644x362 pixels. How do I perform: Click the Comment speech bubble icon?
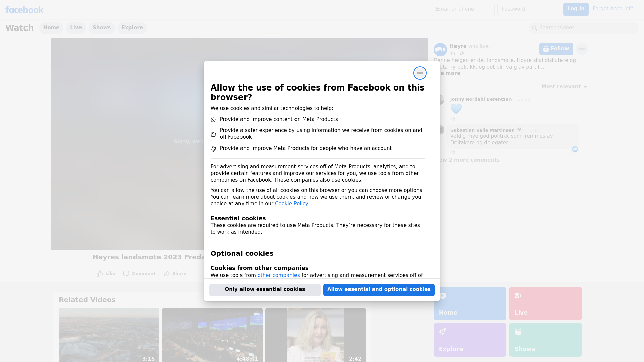[x=126, y=274]
